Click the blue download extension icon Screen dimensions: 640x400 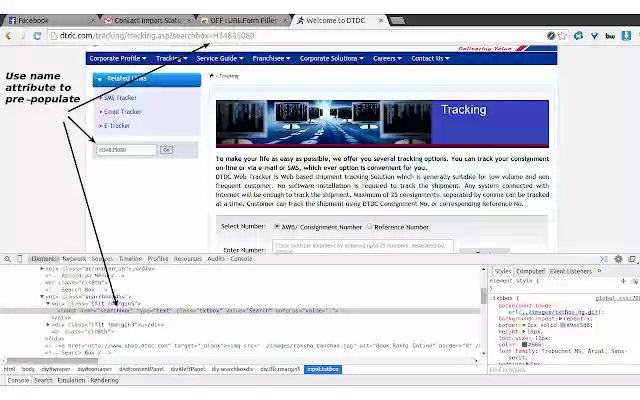(x=626, y=36)
